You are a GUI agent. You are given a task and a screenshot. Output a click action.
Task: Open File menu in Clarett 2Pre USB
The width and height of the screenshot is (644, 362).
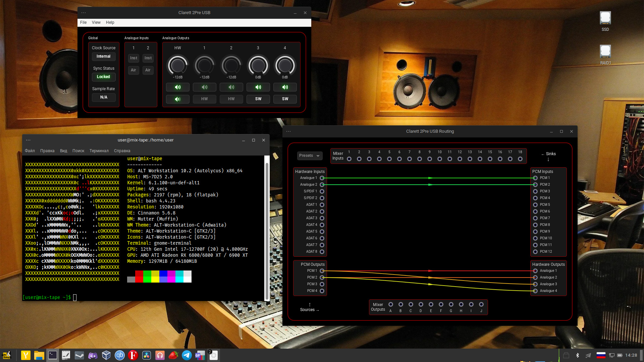tap(83, 22)
